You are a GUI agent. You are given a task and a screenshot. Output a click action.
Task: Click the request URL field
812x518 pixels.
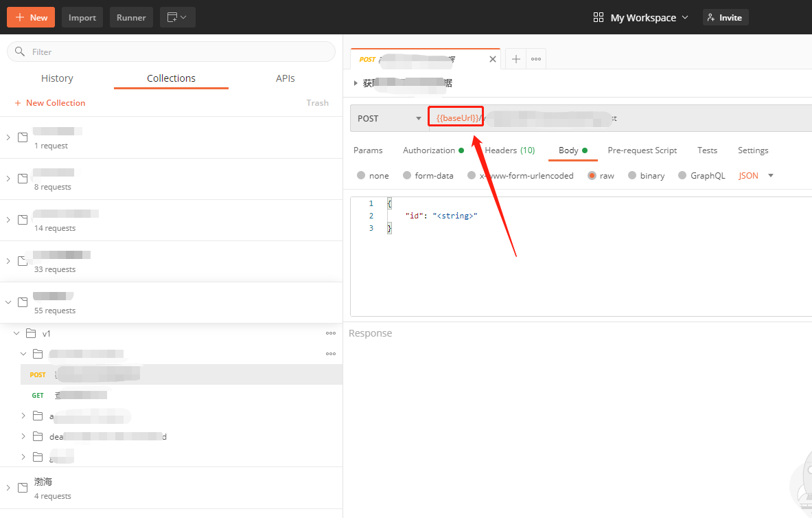coord(620,118)
